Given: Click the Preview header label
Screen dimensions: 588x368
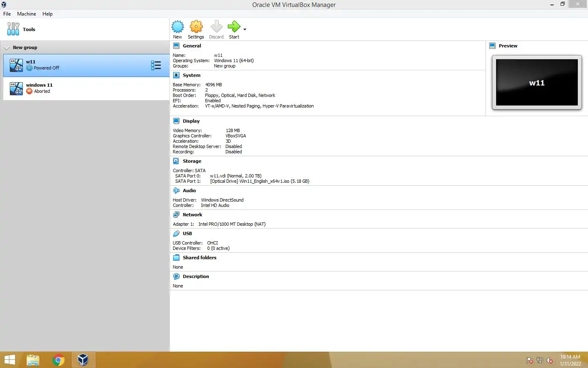Looking at the screenshot, I should pyautogui.click(x=508, y=46).
